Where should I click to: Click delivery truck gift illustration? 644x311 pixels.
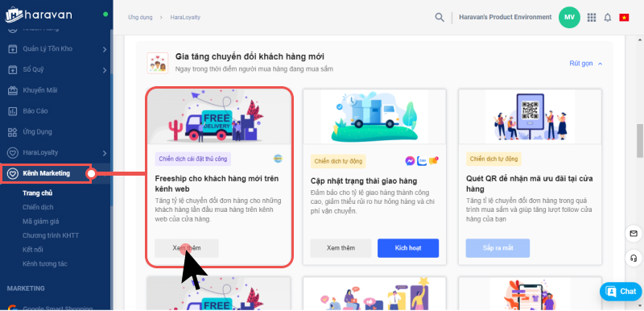(x=374, y=117)
